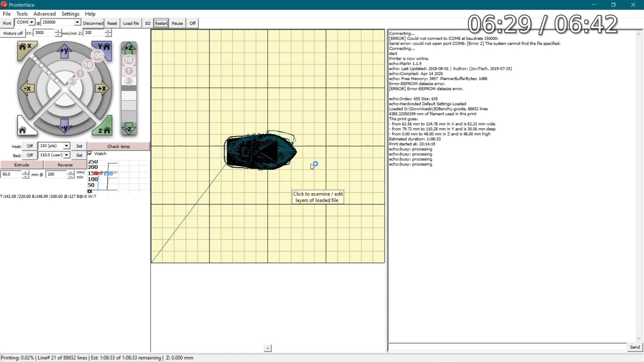Click Set next to the Heat temperature
This screenshot has height=362, width=644.
79,146
